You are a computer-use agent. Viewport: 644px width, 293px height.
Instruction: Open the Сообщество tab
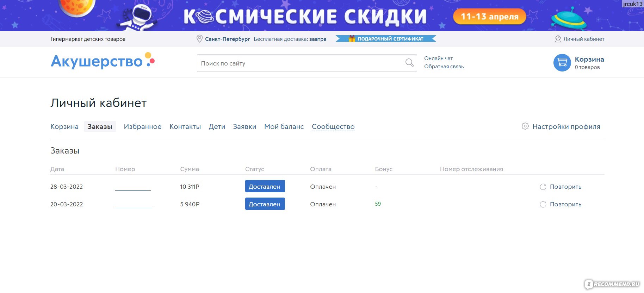(333, 126)
